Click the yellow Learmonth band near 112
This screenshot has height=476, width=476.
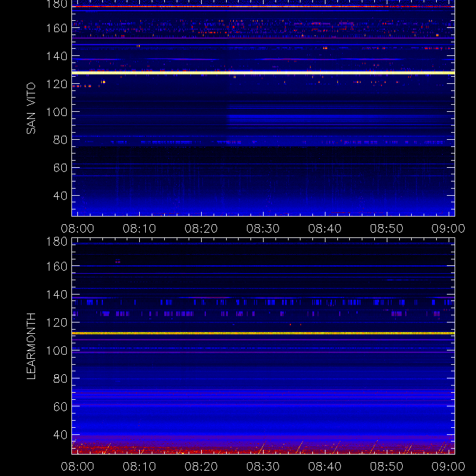coord(263,333)
